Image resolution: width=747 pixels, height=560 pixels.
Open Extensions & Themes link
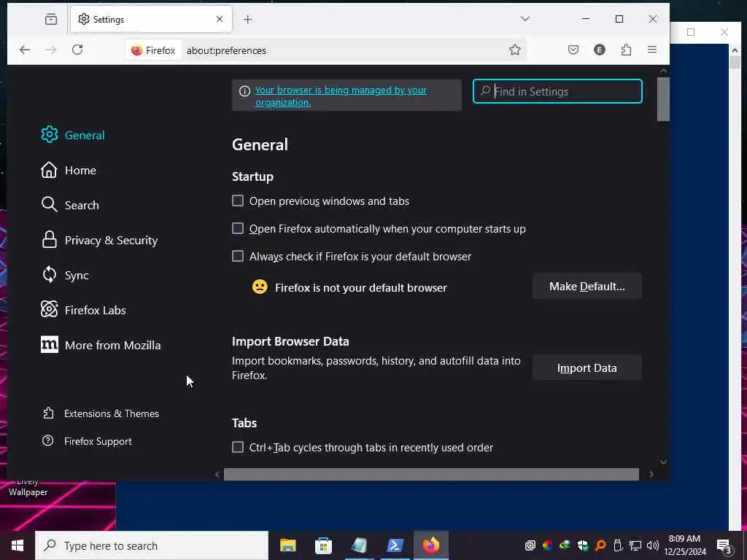point(101,414)
